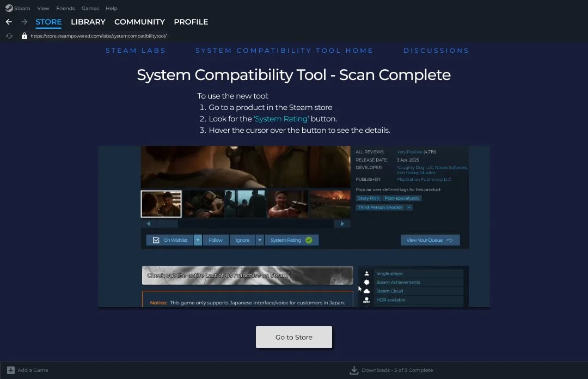Click the Post-apocalyptic tag
The height and width of the screenshot is (379, 588).
(402, 198)
